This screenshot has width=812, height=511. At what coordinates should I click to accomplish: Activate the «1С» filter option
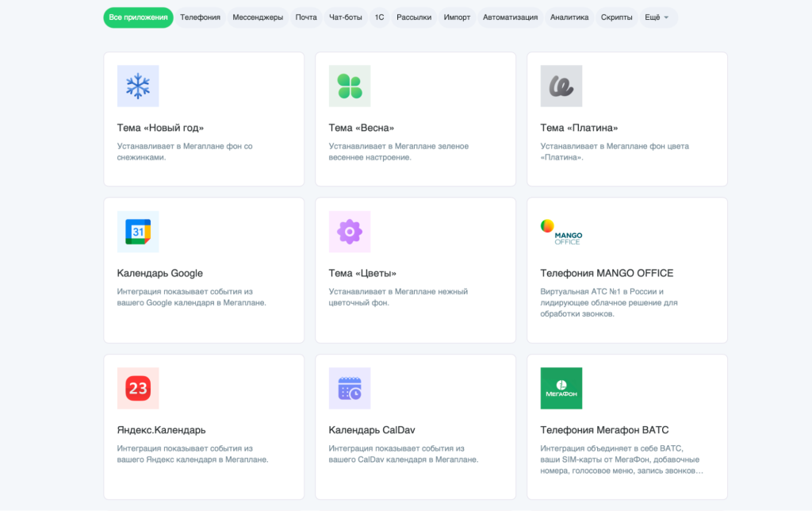click(379, 17)
